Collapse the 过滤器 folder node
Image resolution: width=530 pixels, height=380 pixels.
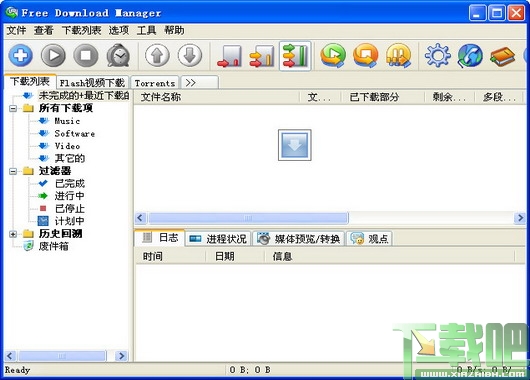tap(13, 171)
